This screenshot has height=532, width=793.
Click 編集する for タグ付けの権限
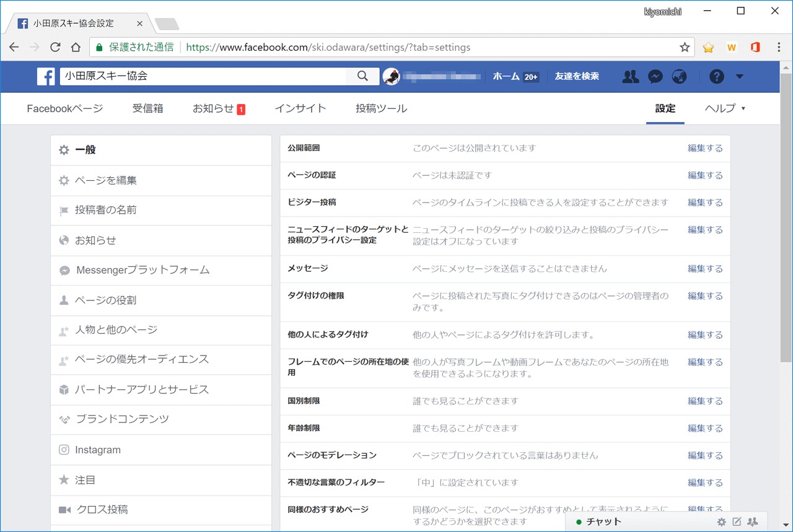point(705,296)
